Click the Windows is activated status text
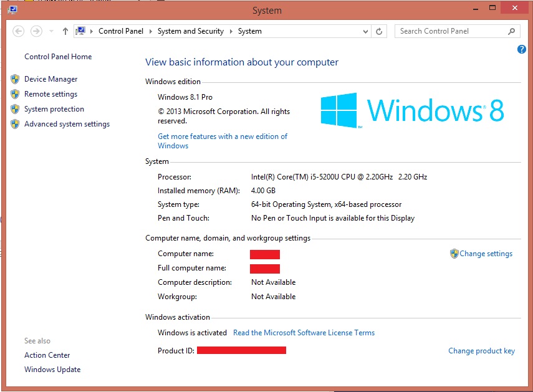The height and width of the screenshot is (392, 533). pyautogui.click(x=192, y=333)
